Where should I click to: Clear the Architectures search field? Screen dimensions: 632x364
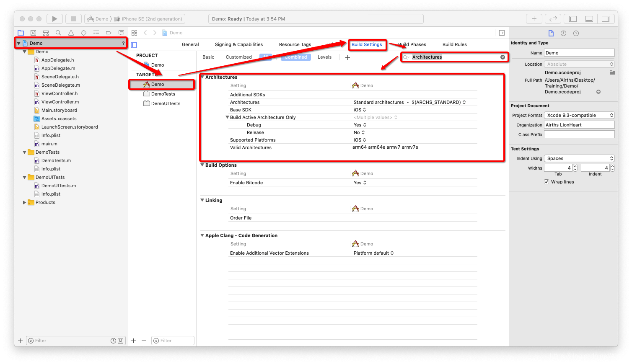pyautogui.click(x=502, y=57)
